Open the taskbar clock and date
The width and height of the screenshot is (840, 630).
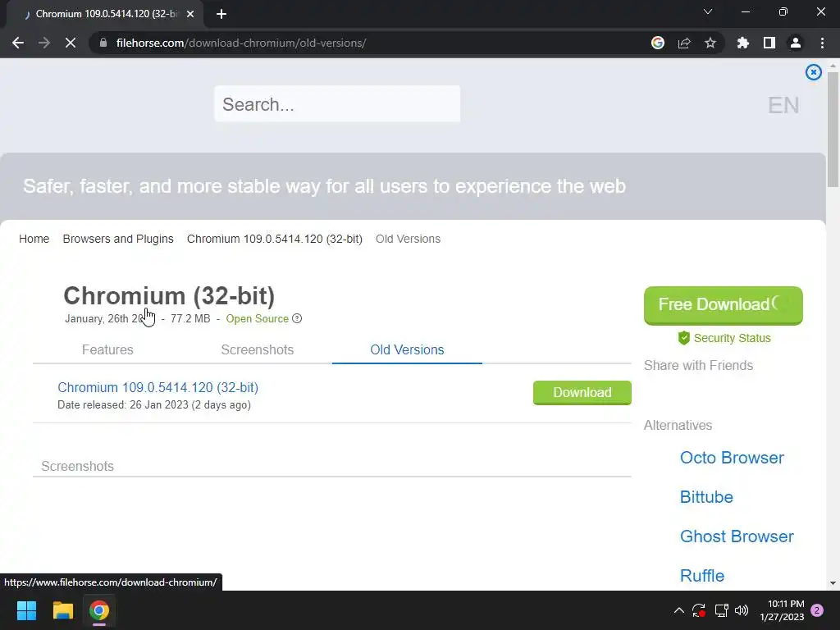tap(782, 610)
